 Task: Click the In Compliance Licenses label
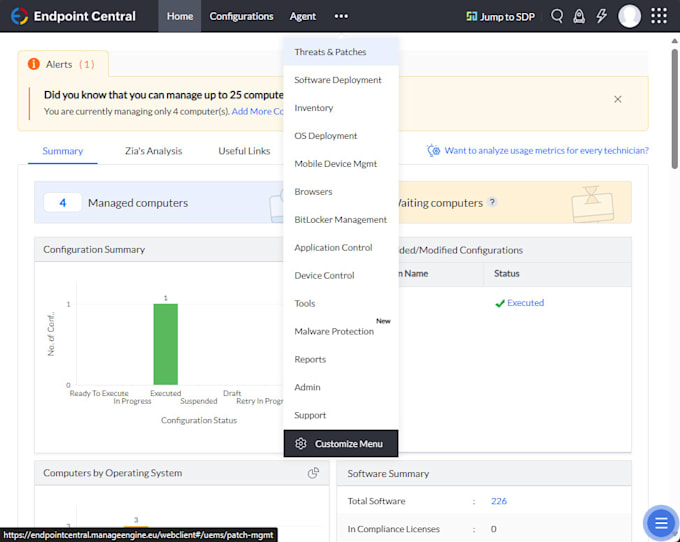pyautogui.click(x=393, y=529)
